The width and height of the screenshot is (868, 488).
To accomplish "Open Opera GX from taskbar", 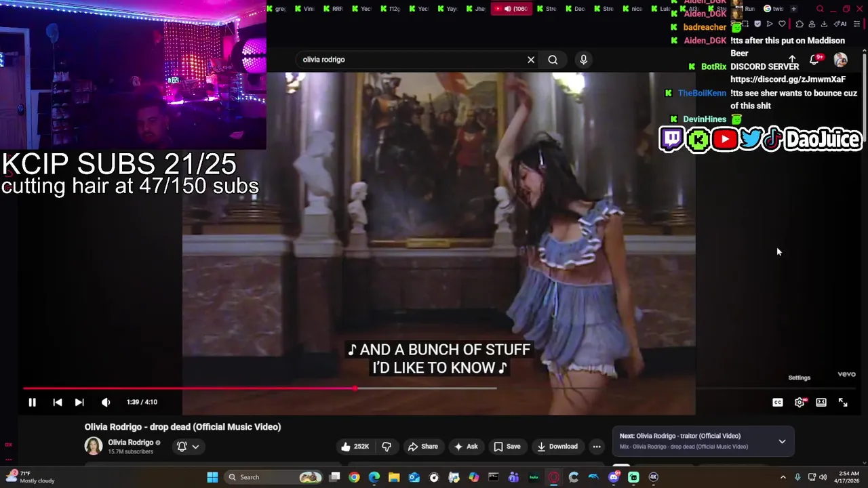I will [x=554, y=477].
